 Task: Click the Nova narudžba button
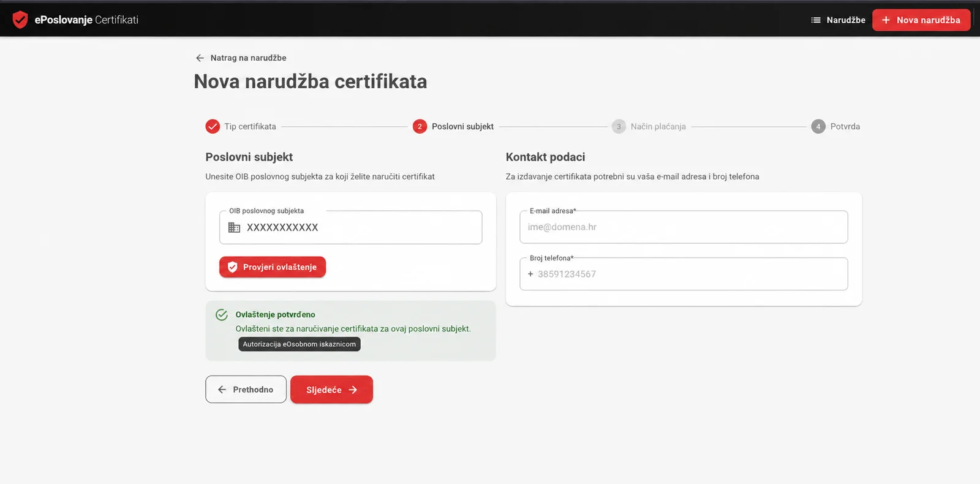921,20
